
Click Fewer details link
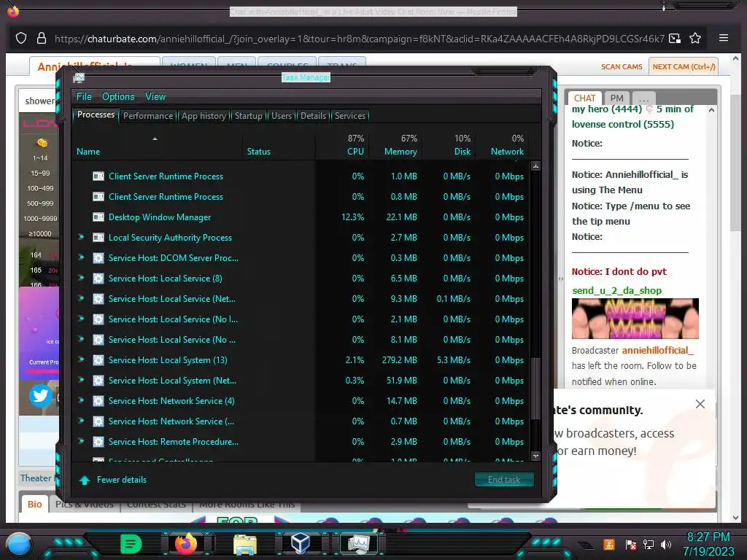122,480
